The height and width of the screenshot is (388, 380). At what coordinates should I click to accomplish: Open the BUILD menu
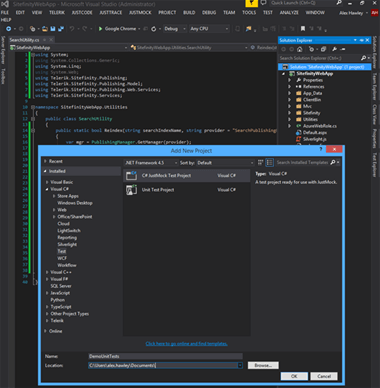click(x=189, y=12)
